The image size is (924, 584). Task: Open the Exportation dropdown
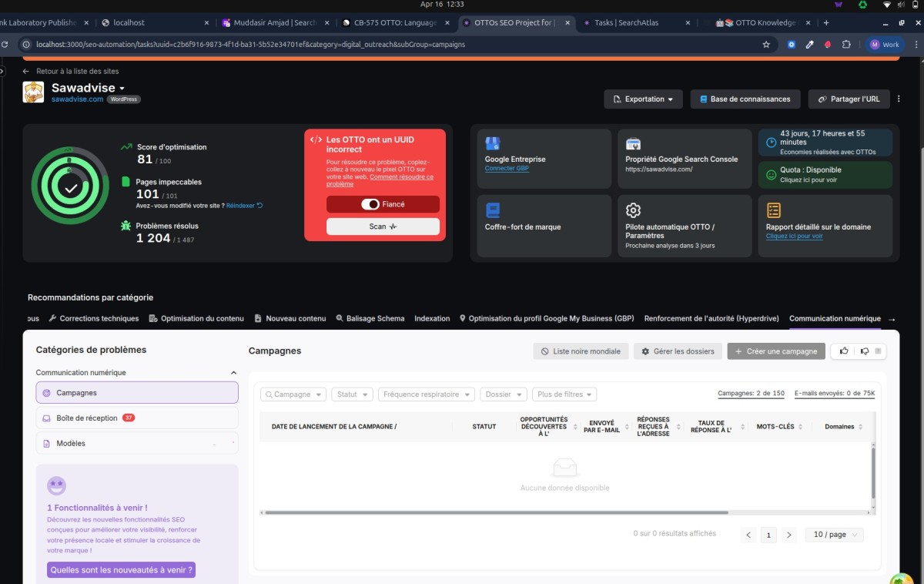pyautogui.click(x=643, y=99)
